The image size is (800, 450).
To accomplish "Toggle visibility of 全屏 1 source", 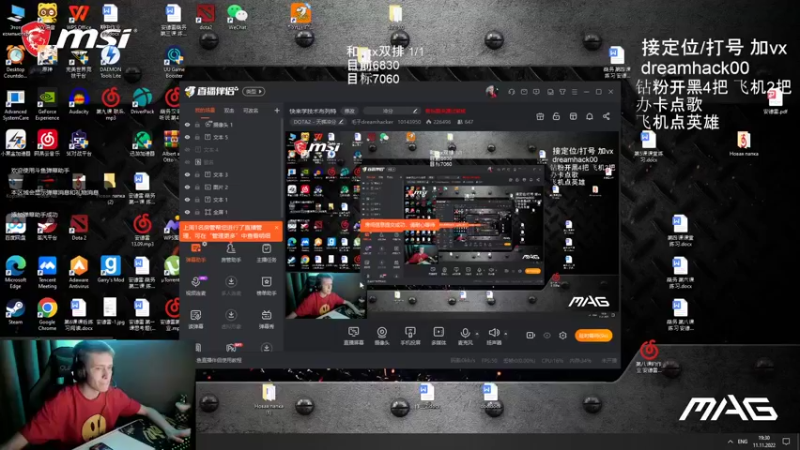I will [187, 212].
